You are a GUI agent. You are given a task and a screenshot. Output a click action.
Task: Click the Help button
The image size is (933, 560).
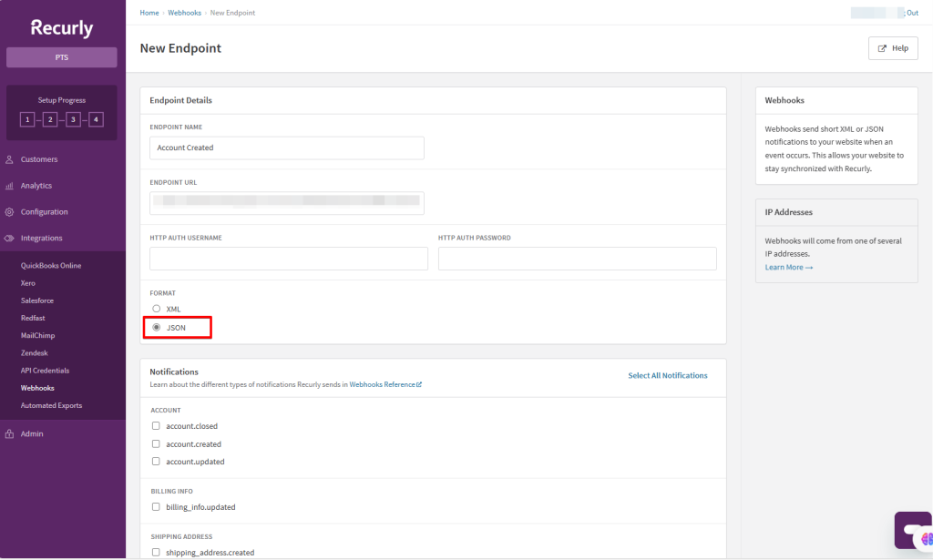point(893,48)
